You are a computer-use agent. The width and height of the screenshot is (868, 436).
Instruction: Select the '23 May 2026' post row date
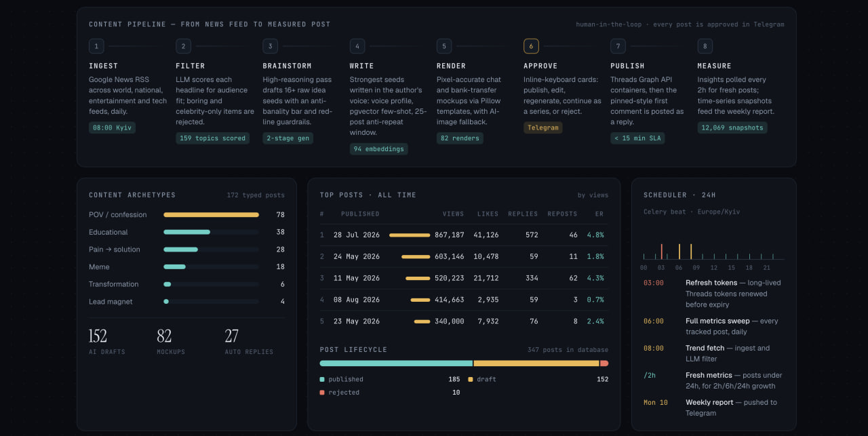click(357, 321)
